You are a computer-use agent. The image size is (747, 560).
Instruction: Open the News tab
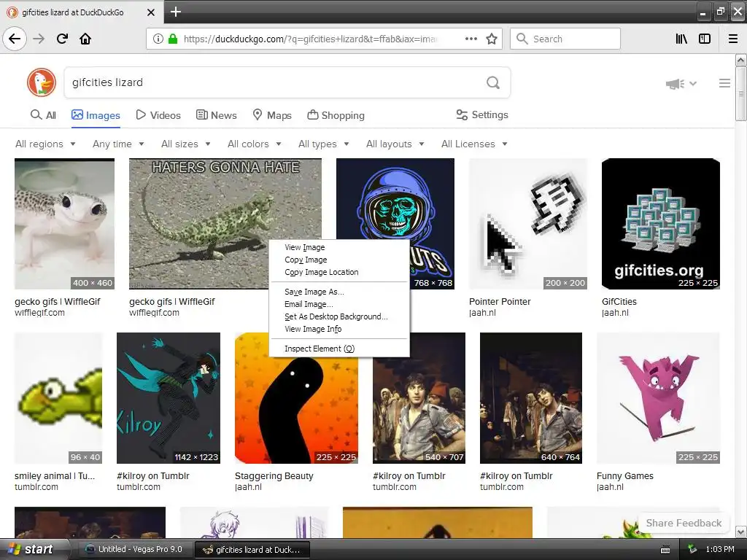[x=216, y=115]
